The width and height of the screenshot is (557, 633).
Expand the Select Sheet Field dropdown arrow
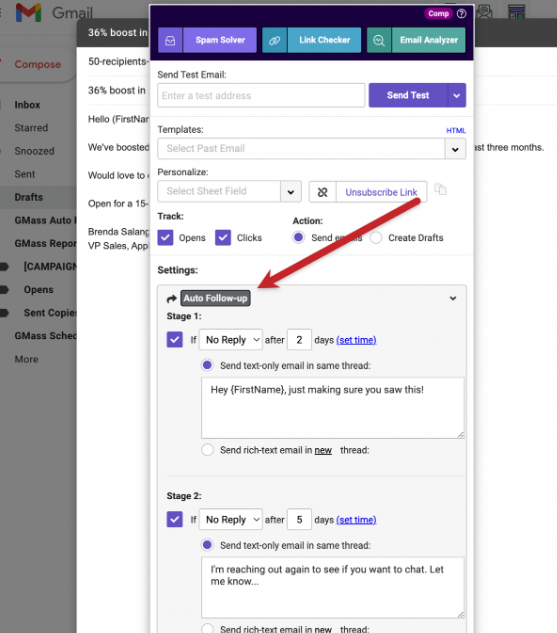click(x=291, y=192)
